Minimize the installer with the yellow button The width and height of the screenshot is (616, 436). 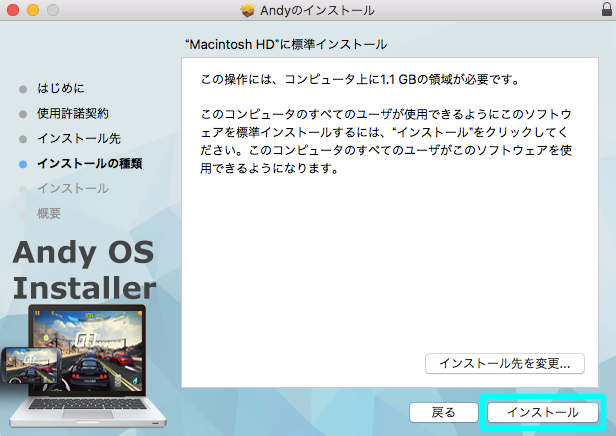point(33,10)
